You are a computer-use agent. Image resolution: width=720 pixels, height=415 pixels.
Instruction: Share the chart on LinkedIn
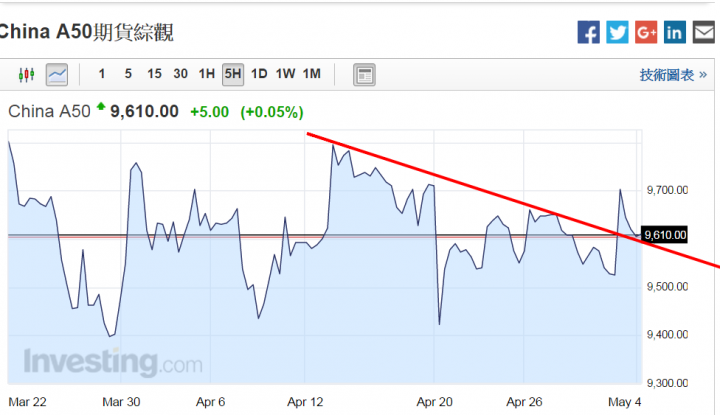click(675, 32)
